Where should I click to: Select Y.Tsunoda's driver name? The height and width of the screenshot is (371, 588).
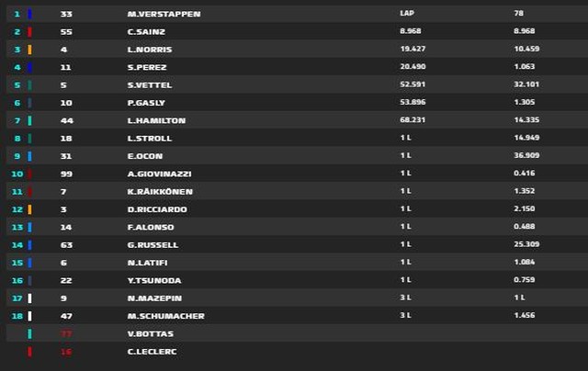pyautogui.click(x=155, y=280)
